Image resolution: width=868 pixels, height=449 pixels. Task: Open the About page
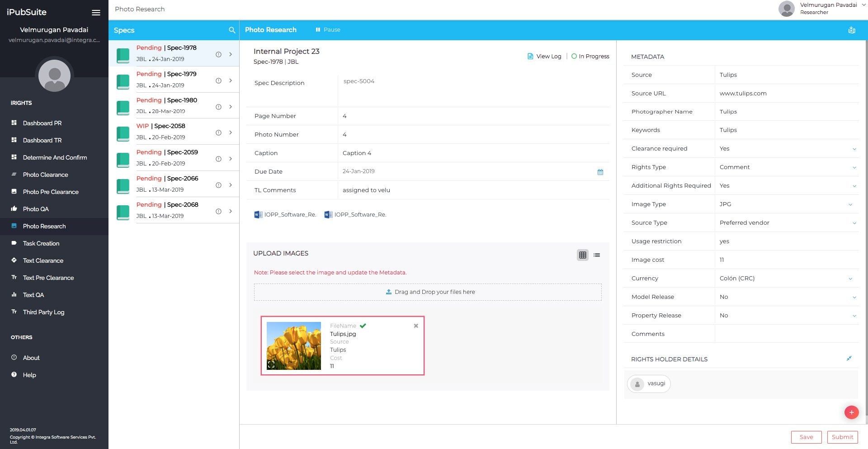coord(54,358)
